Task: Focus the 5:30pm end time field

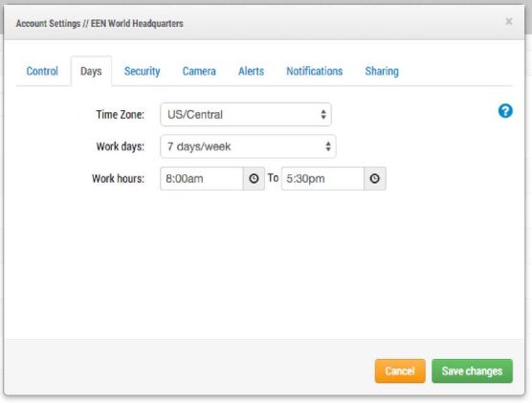Action: click(x=322, y=179)
